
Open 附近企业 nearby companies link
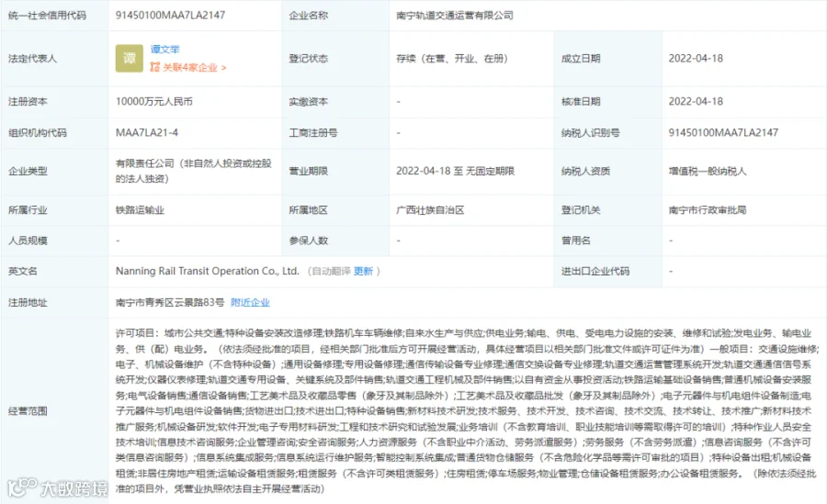click(250, 303)
